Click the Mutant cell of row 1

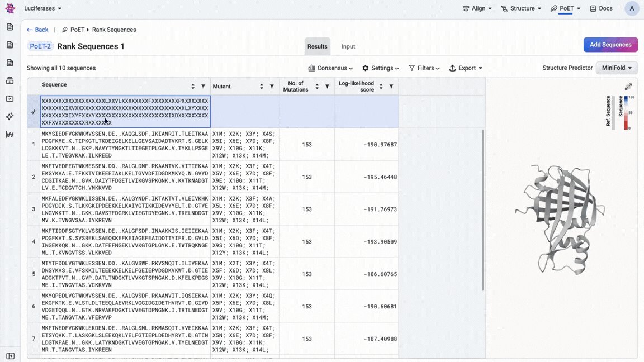[245, 145]
